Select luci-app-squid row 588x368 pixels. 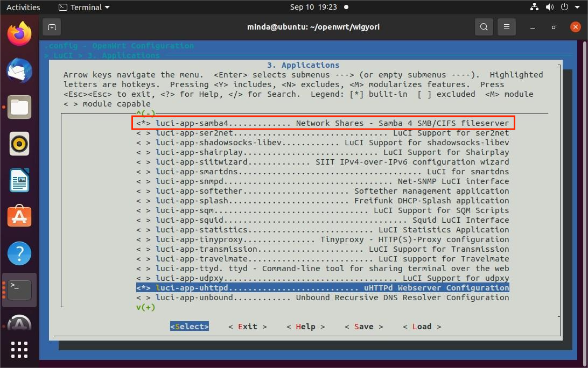tap(323, 220)
